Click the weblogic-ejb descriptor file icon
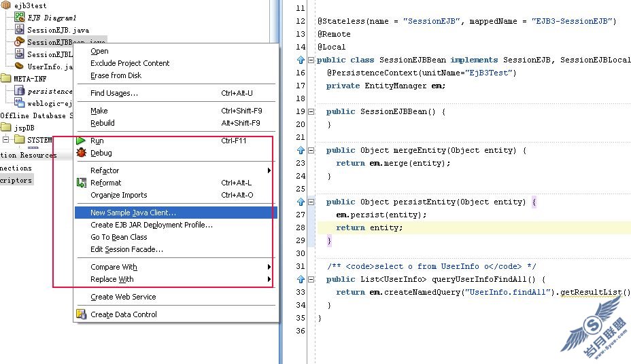 [19, 103]
